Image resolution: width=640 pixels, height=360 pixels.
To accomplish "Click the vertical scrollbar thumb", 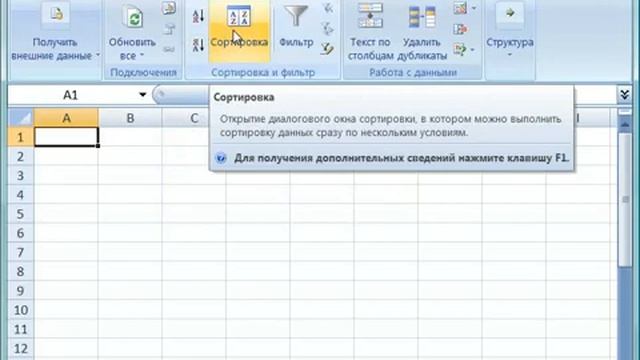I will pos(625,200).
